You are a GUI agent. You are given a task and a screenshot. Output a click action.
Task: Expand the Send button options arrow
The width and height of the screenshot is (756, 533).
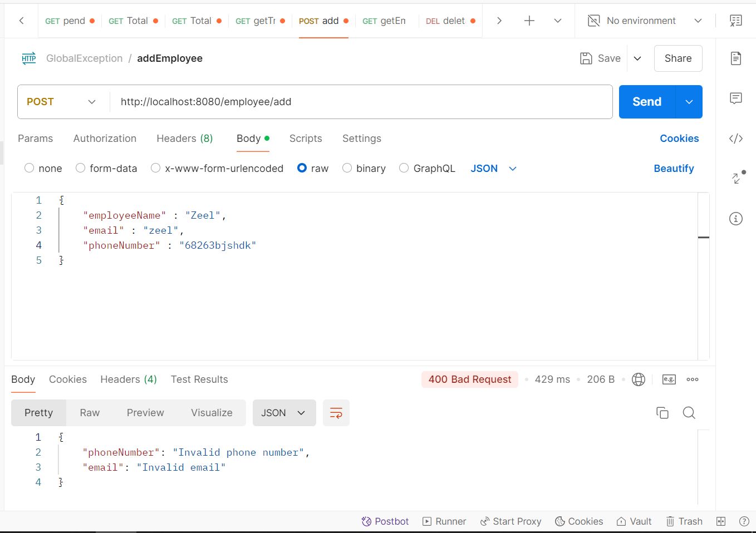click(x=689, y=102)
